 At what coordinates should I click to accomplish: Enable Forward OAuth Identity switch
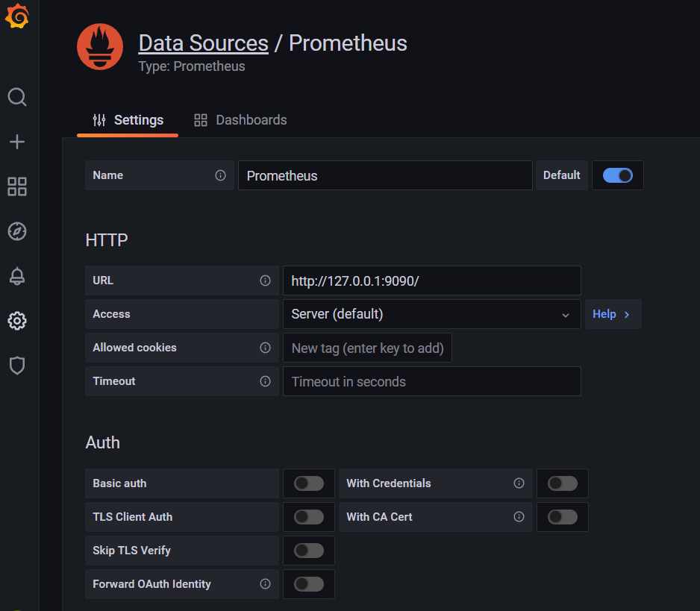tap(308, 584)
